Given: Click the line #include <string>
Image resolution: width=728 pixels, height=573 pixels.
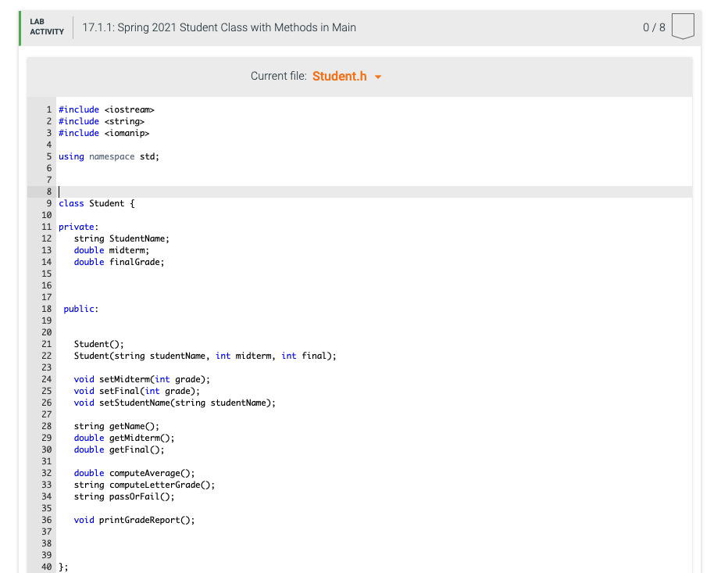Looking at the screenshot, I should (102, 121).
